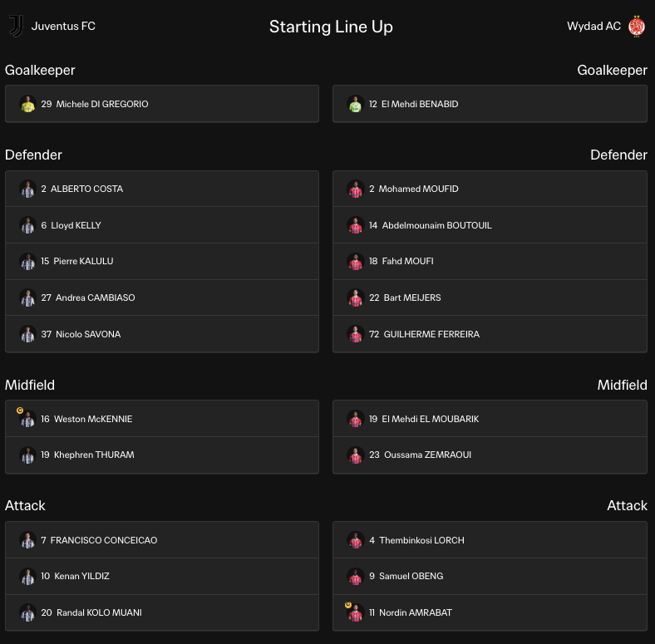Screen dimensions: 655x644
Task: Click Michele Di Gregorio's goalkeeper avatar
Action: [28, 104]
